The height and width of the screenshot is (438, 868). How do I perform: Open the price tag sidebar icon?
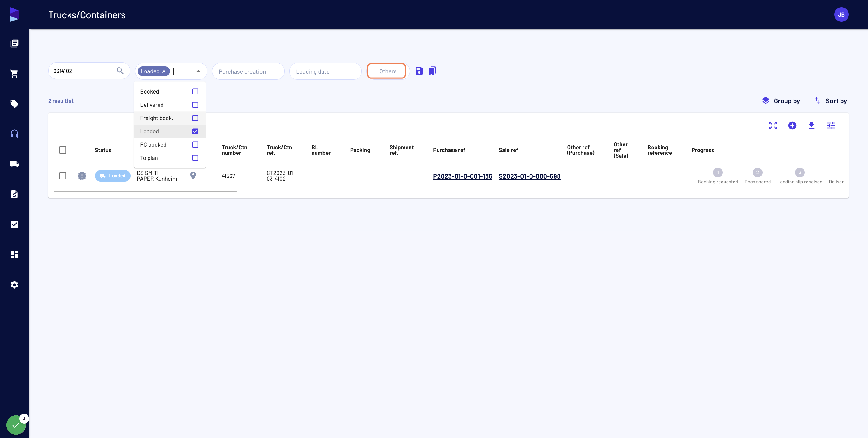14,103
